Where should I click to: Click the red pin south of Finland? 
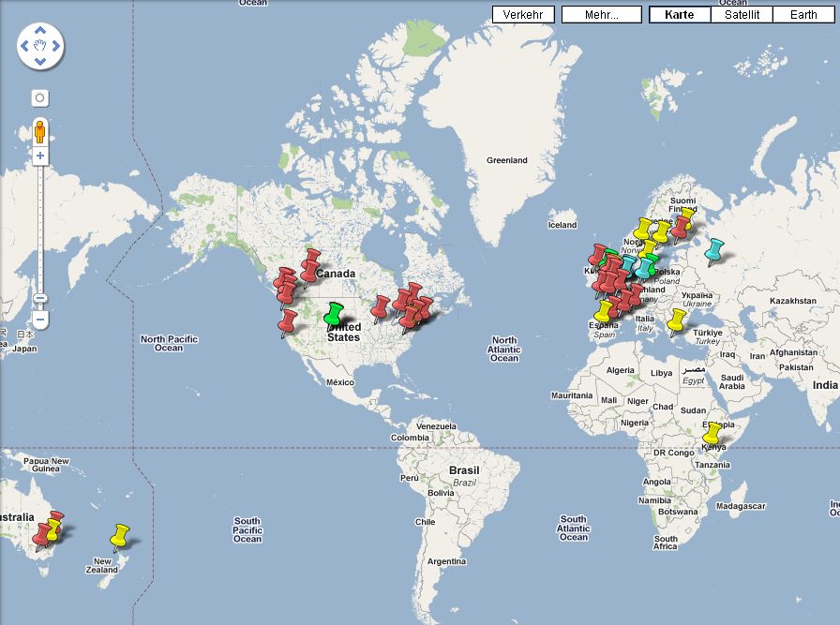tap(680, 228)
